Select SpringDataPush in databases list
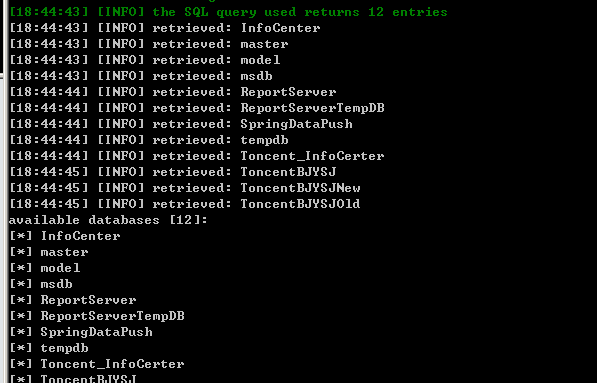 click(x=96, y=332)
